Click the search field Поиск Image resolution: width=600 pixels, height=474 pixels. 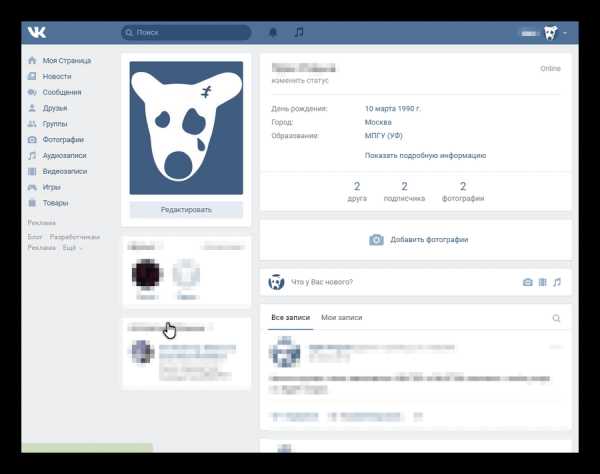tap(186, 33)
